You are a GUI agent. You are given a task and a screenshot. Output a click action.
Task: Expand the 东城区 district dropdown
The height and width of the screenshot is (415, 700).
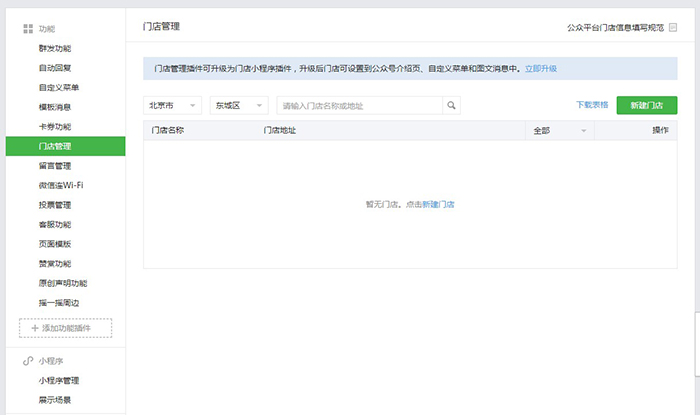click(x=239, y=105)
